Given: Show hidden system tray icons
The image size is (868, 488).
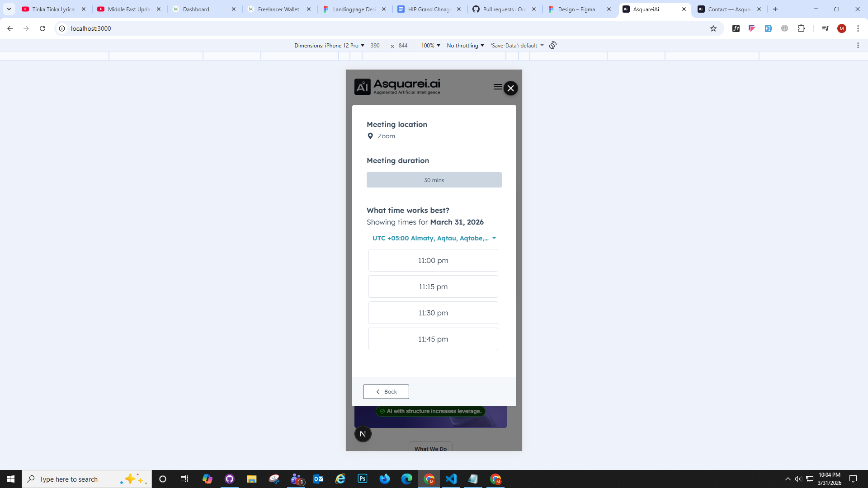Looking at the screenshot, I should 788,479.
